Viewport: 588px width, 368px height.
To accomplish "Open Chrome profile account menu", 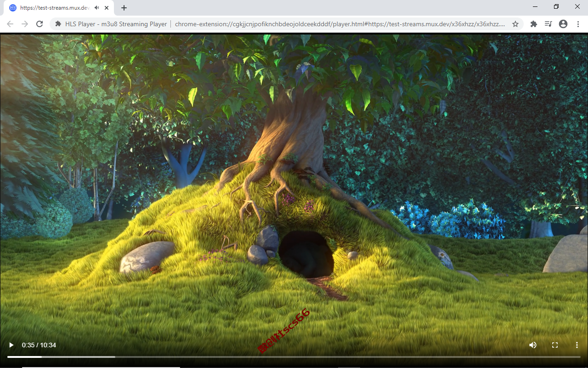I will click(563, 24).
